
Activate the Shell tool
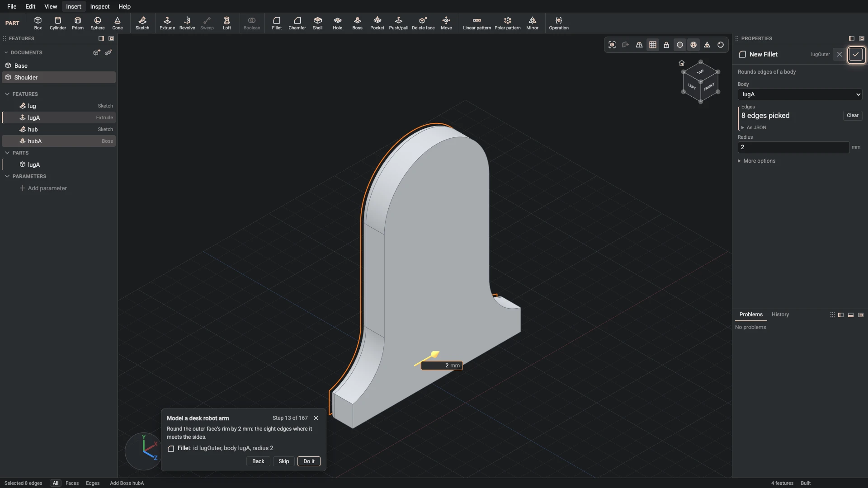click(x=318, y=23)
